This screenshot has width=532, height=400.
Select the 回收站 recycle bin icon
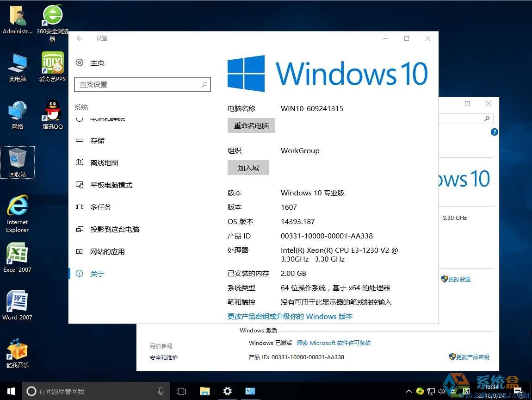pyautogui.click(x=18, y=159)
